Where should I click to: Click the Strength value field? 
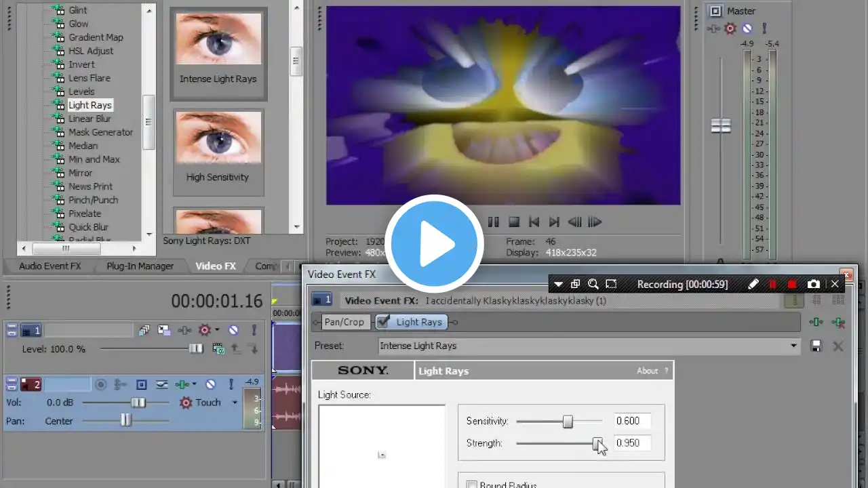[632, 443]
